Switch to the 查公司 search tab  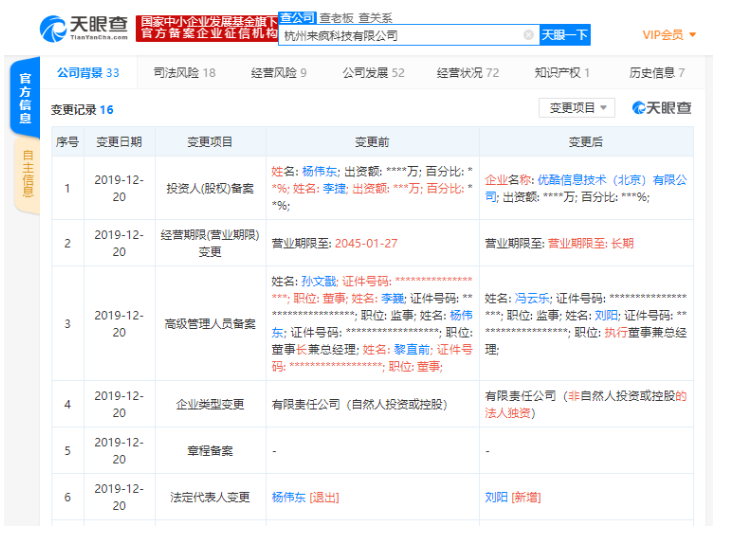(x=297, y=18)
